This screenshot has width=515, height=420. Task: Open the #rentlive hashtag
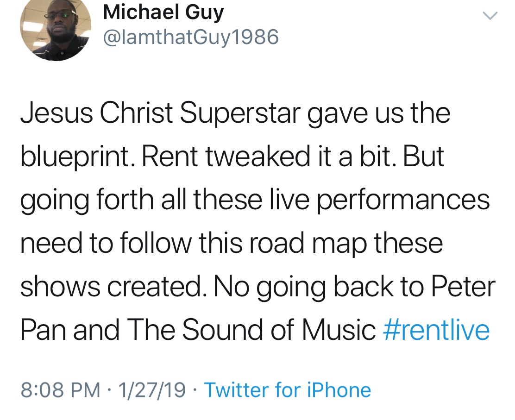click(x=436, y=330)
